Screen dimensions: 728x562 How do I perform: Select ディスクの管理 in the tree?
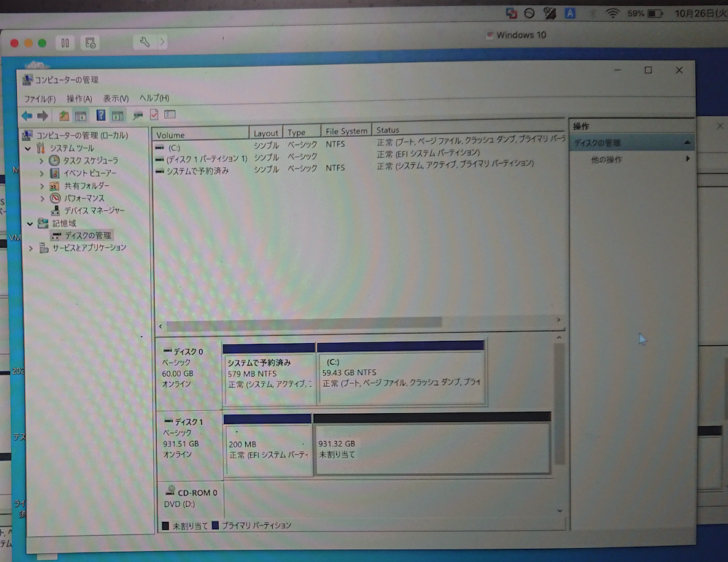[x=88, y=236]
